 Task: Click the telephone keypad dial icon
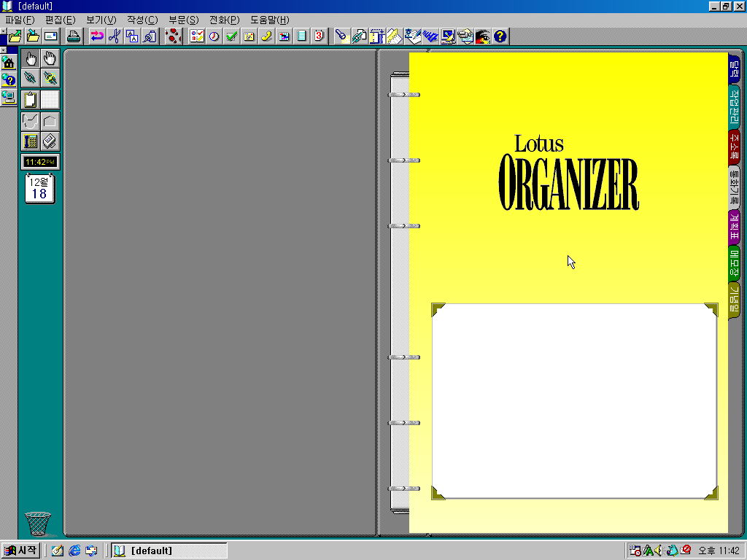point(31,141)
